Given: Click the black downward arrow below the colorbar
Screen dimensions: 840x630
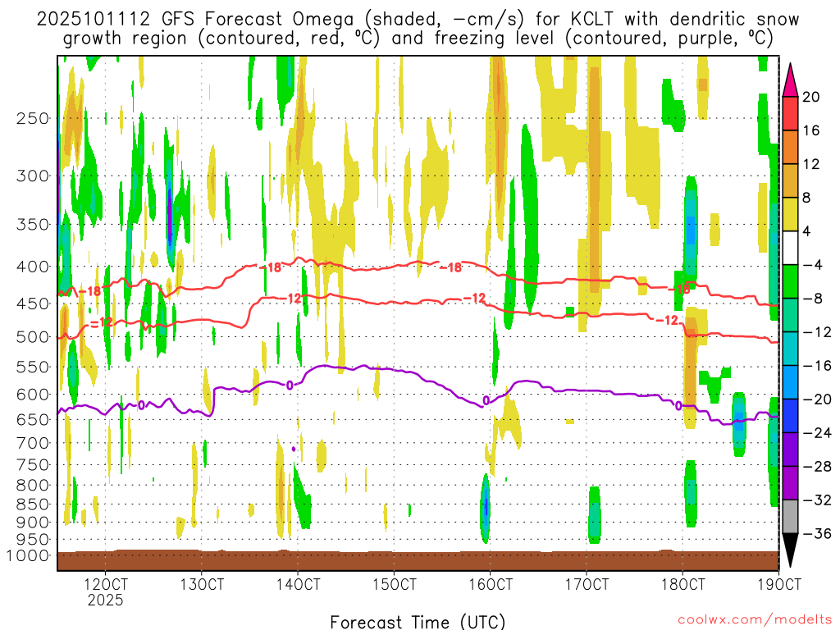Looking at the screenshot, I should click(x=790, y=549).
